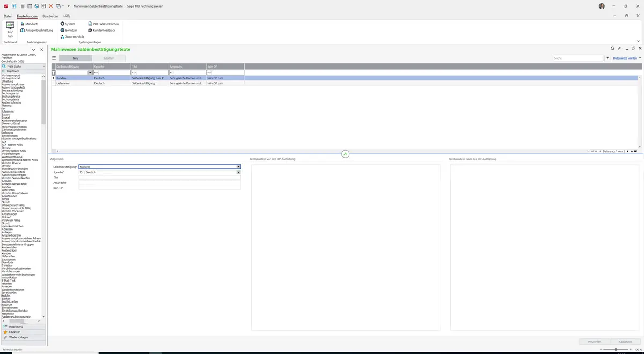Open System settings in the ribbon
This screenshot has width=644, height=354.
point(68,24)
